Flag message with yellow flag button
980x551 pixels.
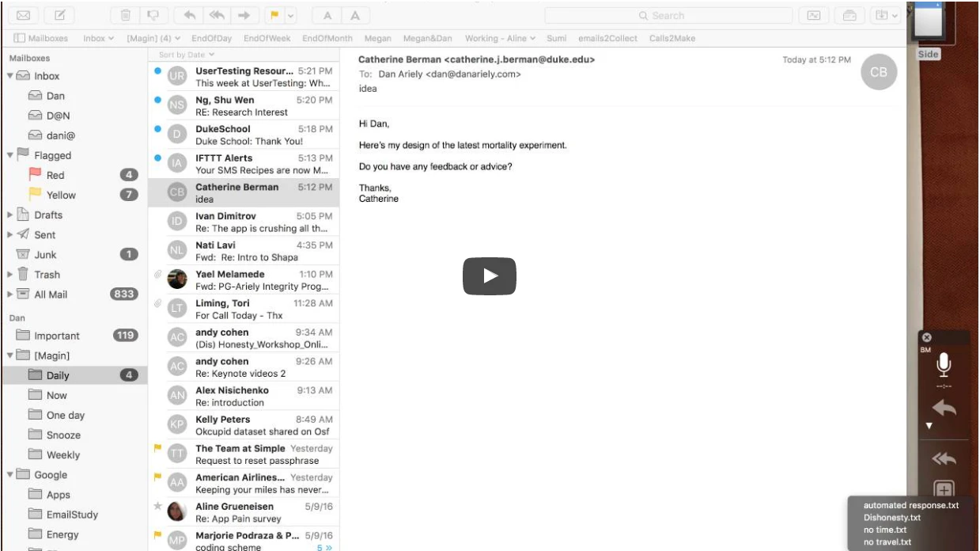point(275,15)
